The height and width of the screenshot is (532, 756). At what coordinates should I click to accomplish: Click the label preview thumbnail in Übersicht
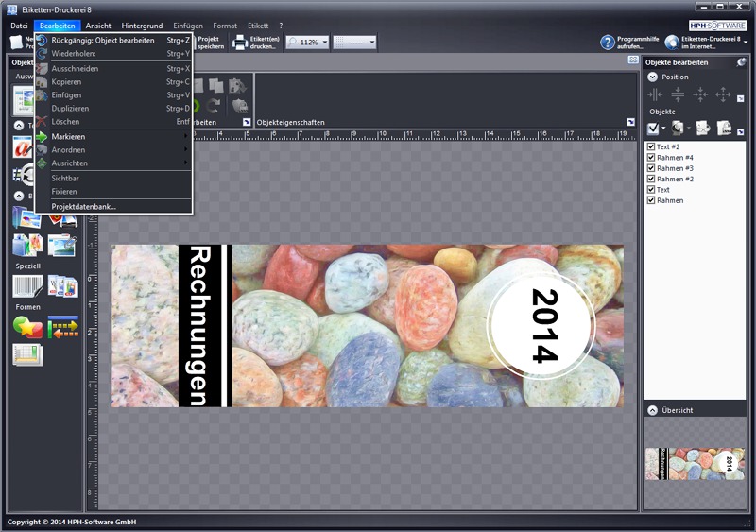(x=695, y=465)
